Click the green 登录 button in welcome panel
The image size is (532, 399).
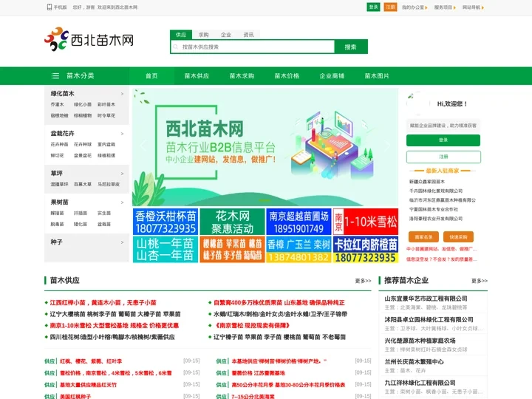point(443,140)
